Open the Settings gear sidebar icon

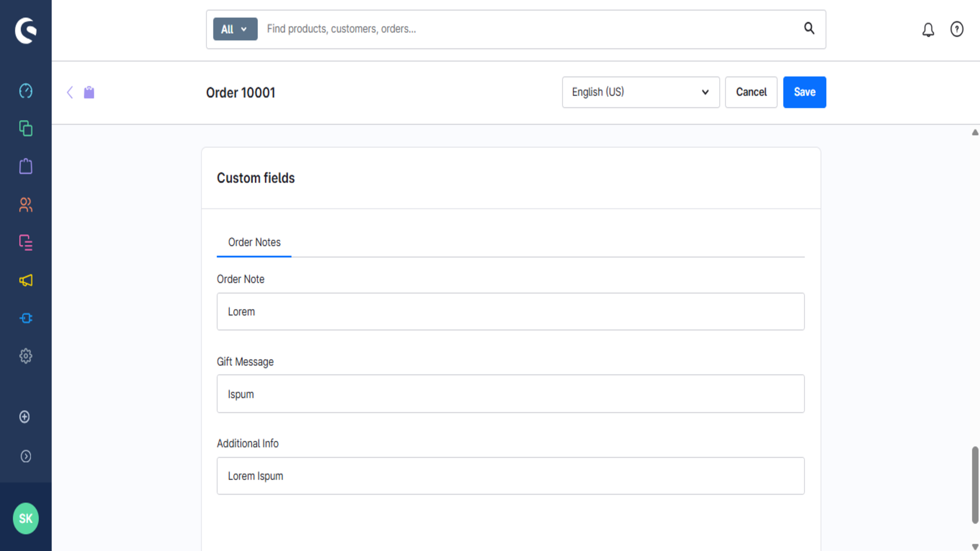click(26, 356)
